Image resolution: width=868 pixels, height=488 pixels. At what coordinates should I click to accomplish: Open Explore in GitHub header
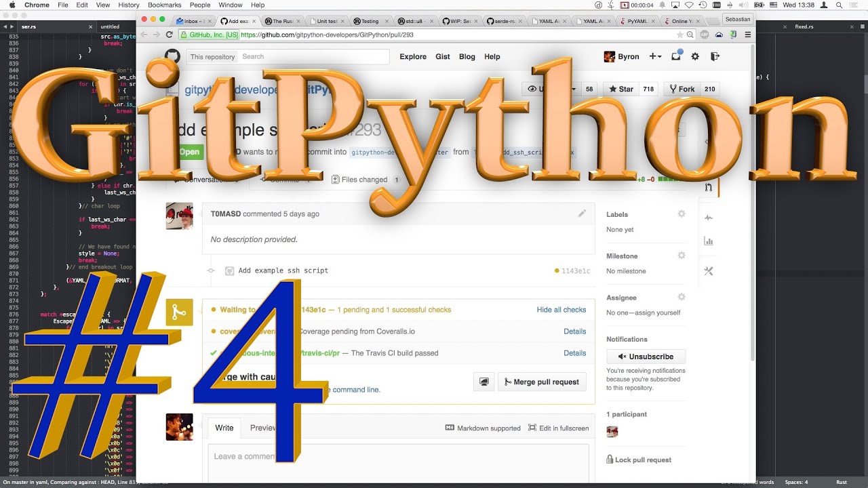[x=413, y=57]
